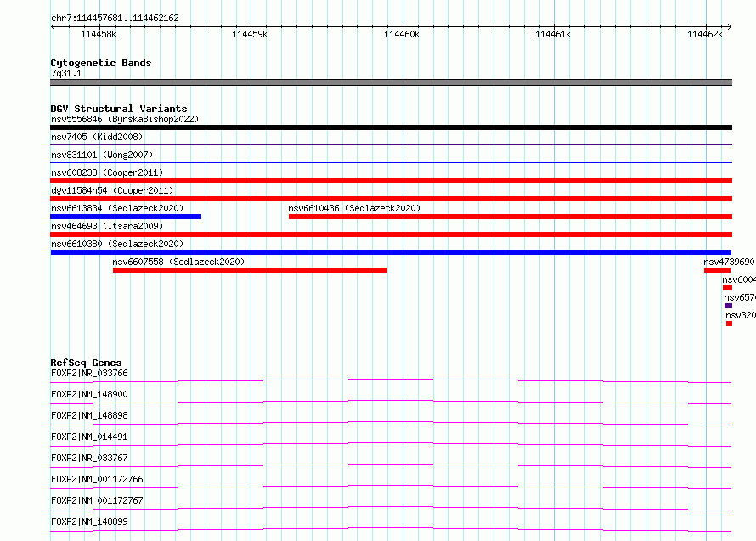Image resolution: width=756 pixels, height=541 pixels.
Task: Click the ruler's right end arrow
Action: coord(730,26)
